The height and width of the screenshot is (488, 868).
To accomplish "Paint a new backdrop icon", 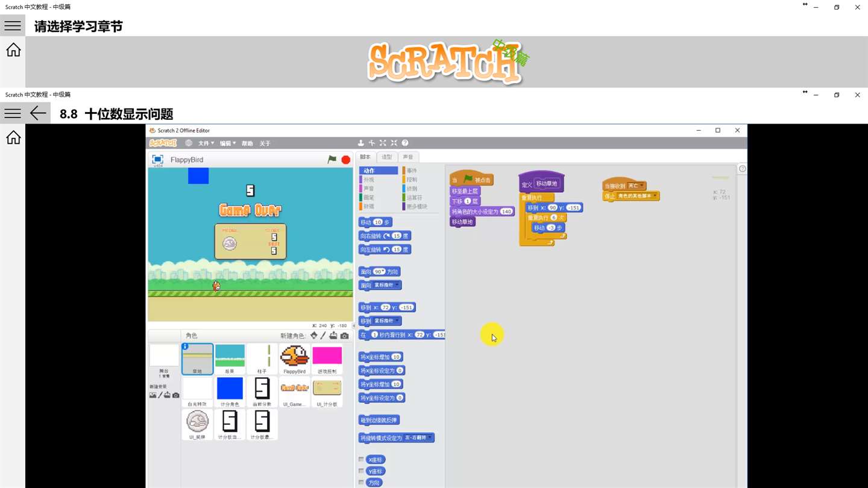I will [x=160, y=395].
